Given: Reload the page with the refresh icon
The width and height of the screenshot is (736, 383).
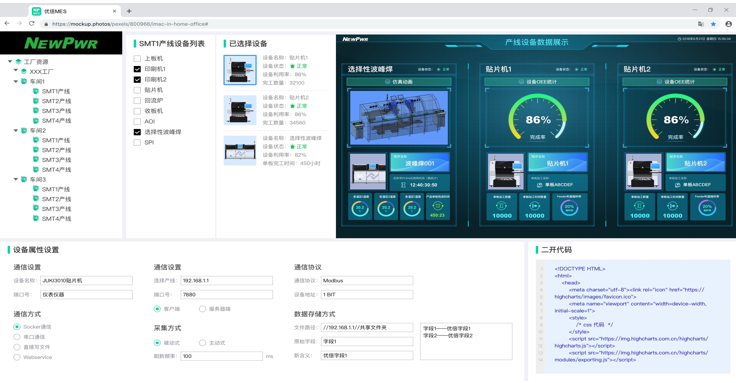Looking at the screenshot, I should click(x=31, y=23).
